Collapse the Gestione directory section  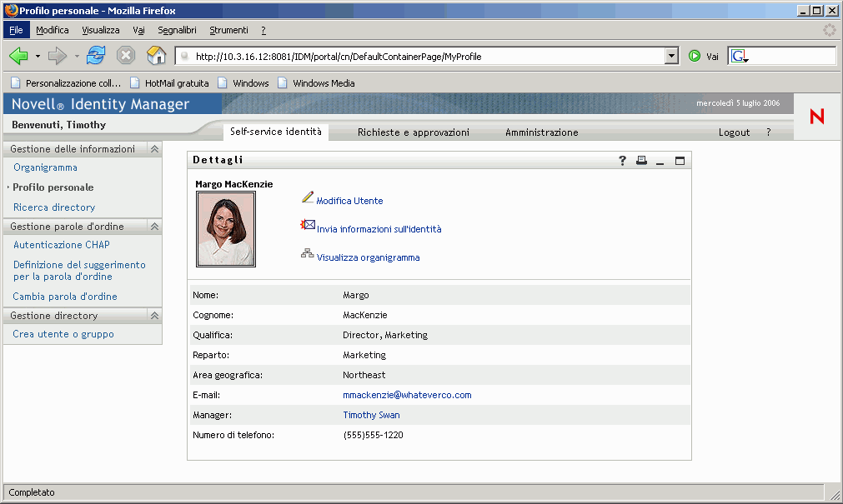(x=154, y=316)
